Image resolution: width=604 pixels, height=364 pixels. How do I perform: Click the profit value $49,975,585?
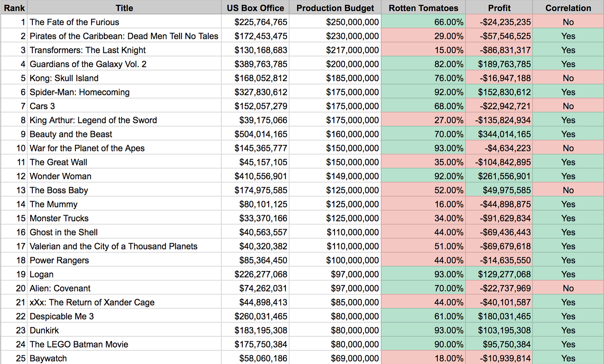[x=499, y=190]
